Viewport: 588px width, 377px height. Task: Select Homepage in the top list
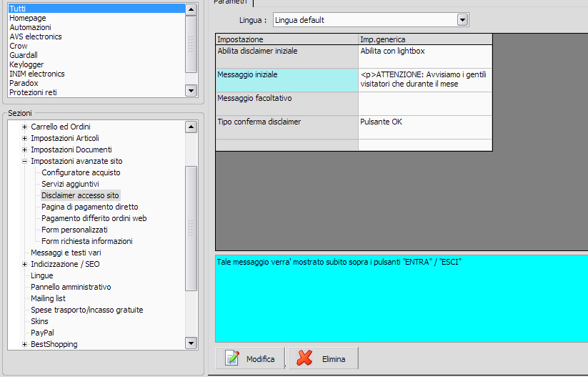point(96,18)
